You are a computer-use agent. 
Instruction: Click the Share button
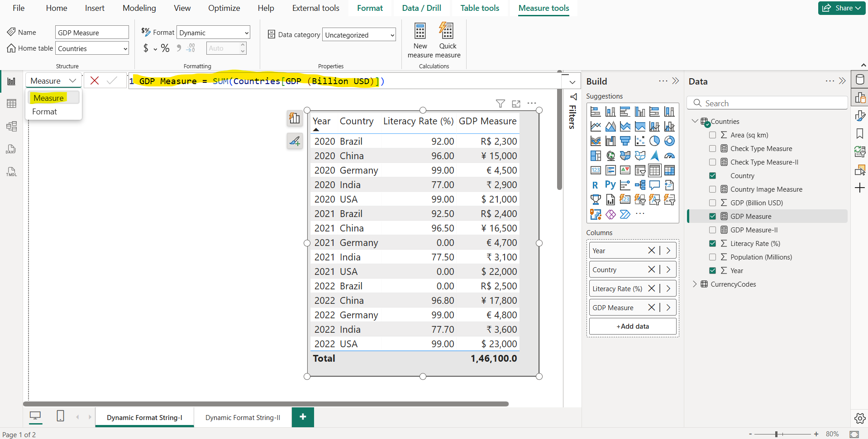(842, 8)
